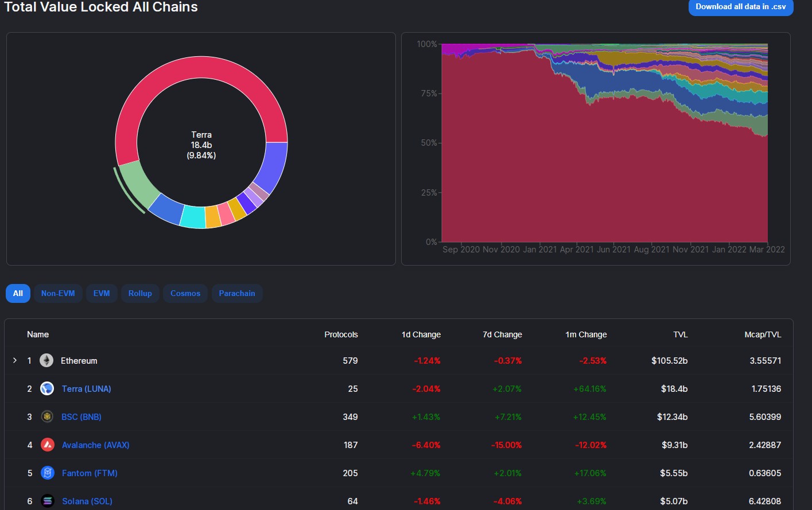Image resolution: width=812 pixels, height=510 pixels.
Task: Open the Solana (SOL) chain link
Action: [x=87, y=501]
